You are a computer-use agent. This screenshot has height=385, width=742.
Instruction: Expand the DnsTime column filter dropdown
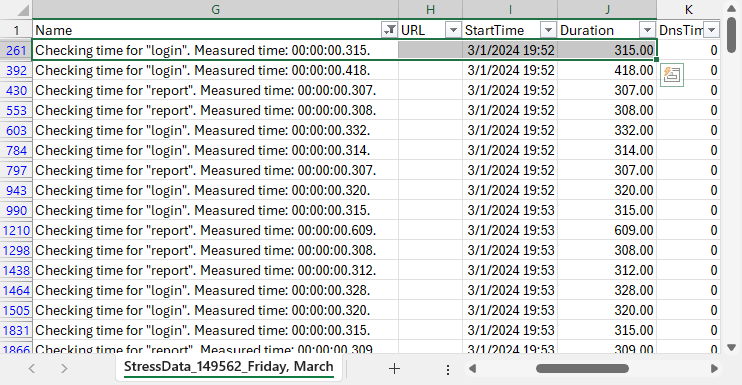711,30
